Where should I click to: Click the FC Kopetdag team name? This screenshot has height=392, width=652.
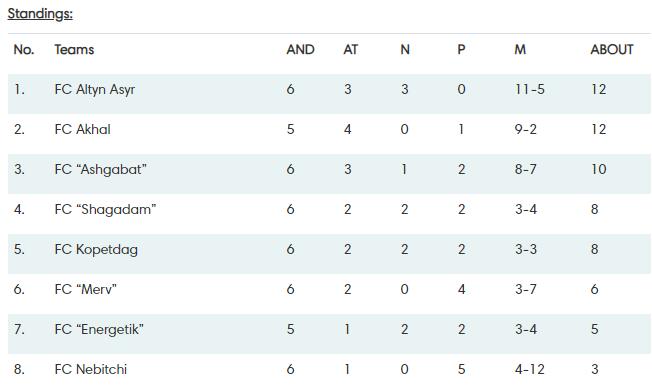pos(96,249)
